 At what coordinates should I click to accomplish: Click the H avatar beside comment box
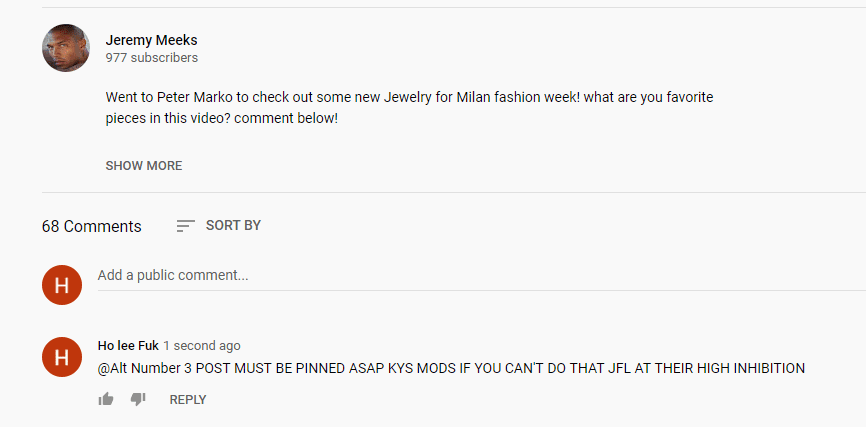coord(62,285)
